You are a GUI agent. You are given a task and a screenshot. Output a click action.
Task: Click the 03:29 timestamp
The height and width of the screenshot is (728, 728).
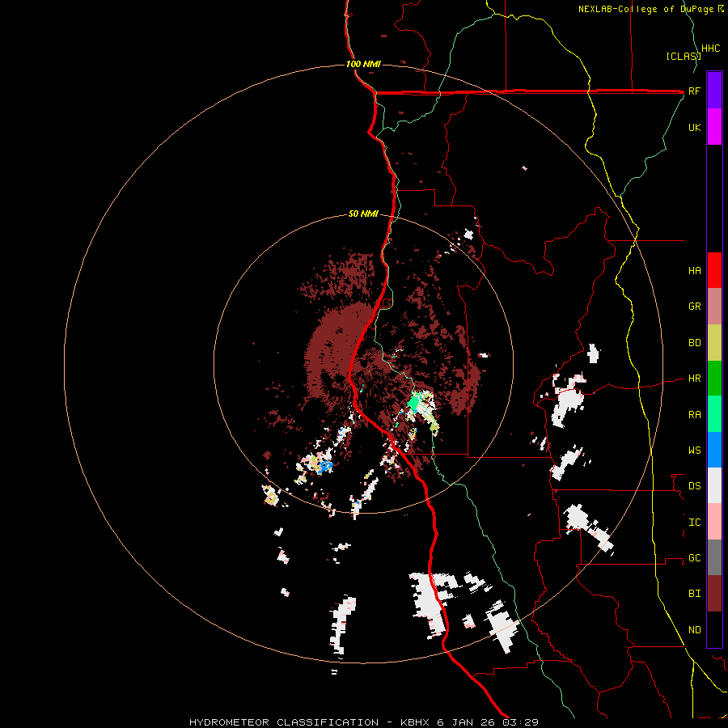(520, 722)
